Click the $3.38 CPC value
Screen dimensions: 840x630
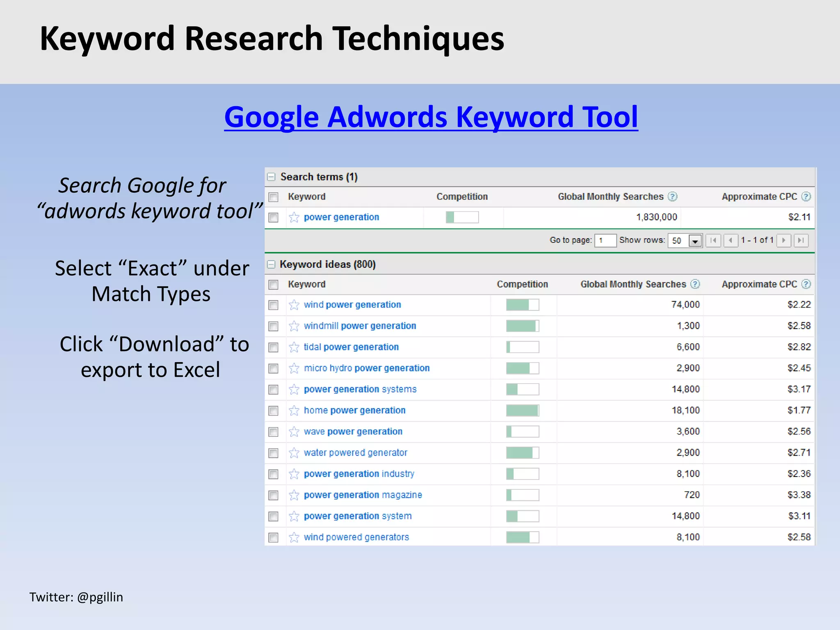[x=799, y=495]
